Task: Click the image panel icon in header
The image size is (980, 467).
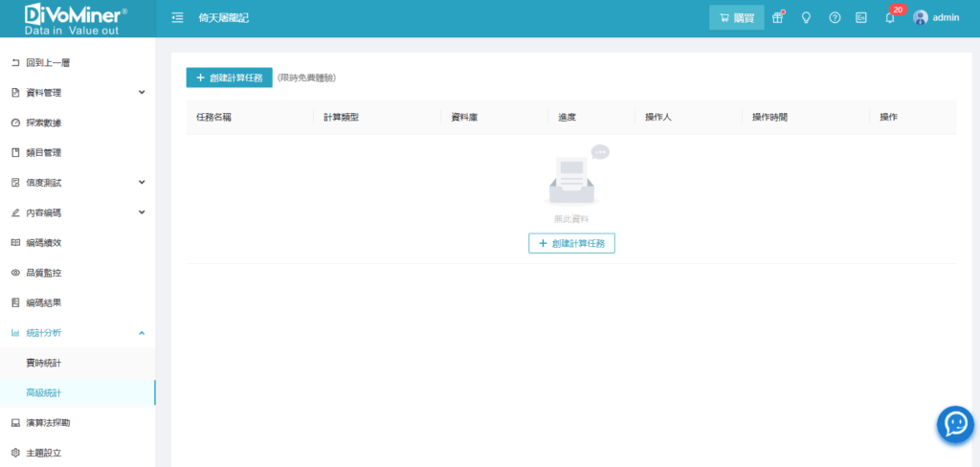Action: pos(861,17)
